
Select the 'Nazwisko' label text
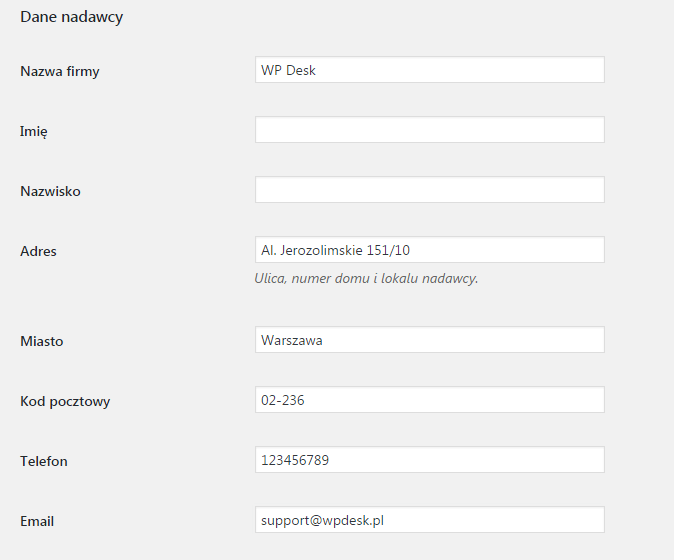50,191
